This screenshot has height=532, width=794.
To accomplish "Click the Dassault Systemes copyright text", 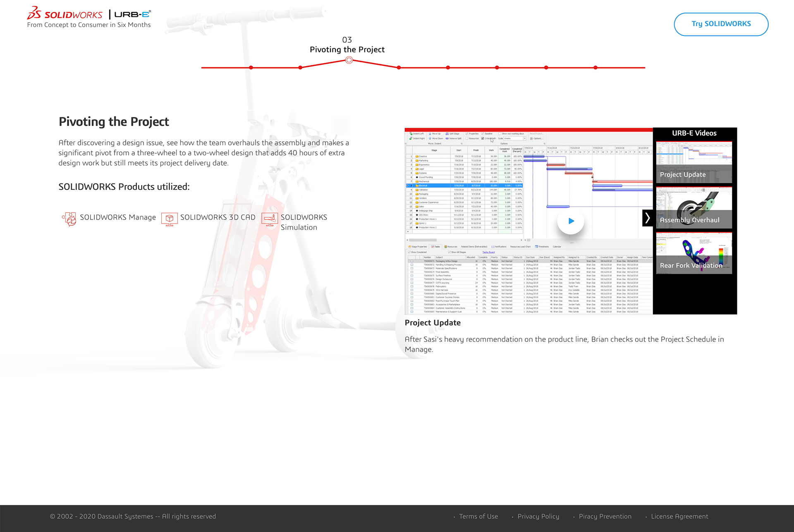I will point(133,516).
